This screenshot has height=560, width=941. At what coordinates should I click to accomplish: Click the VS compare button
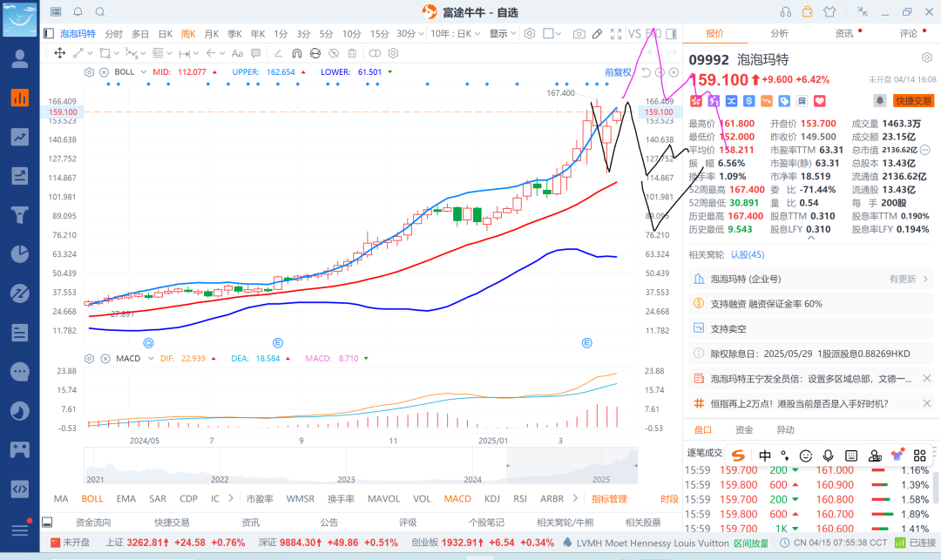pyautogui.click(x=634, y=34)
